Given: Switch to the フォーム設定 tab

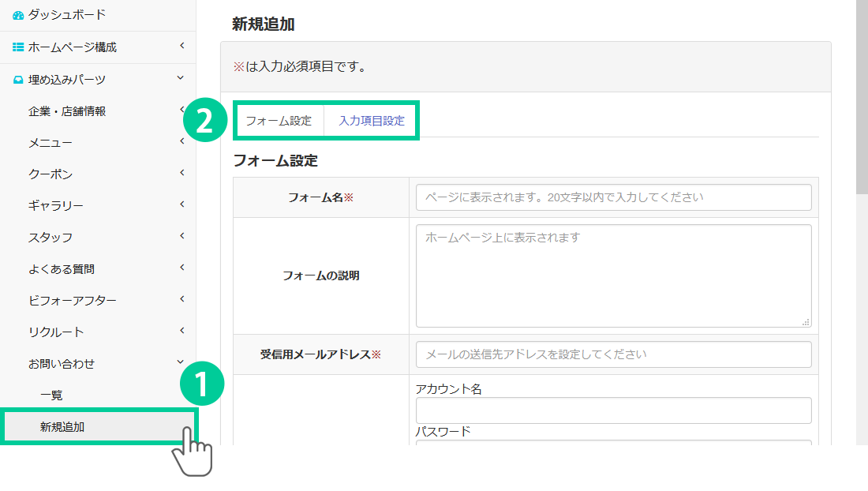Looking at the screenshot, I should (x=279, y=121).
